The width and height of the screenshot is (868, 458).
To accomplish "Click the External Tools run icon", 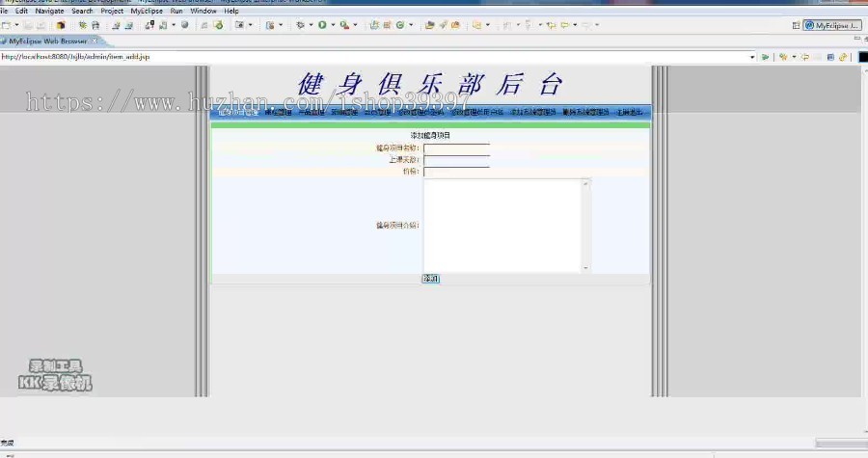I will (344, 25).
